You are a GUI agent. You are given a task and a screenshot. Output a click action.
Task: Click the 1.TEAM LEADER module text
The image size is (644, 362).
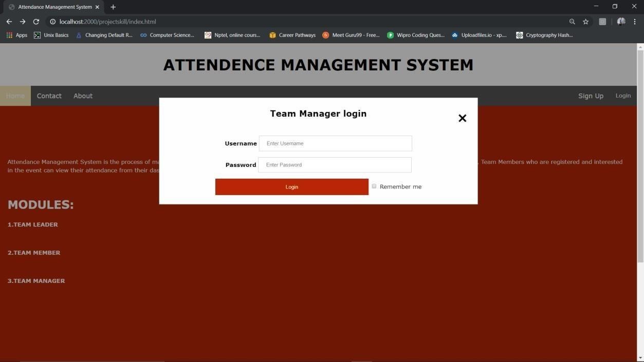coord(33,224)
